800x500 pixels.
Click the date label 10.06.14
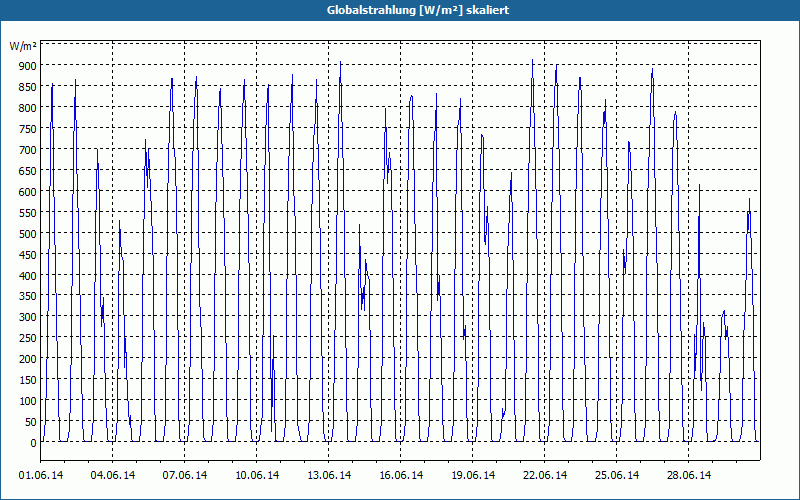(x=257, y=475)
